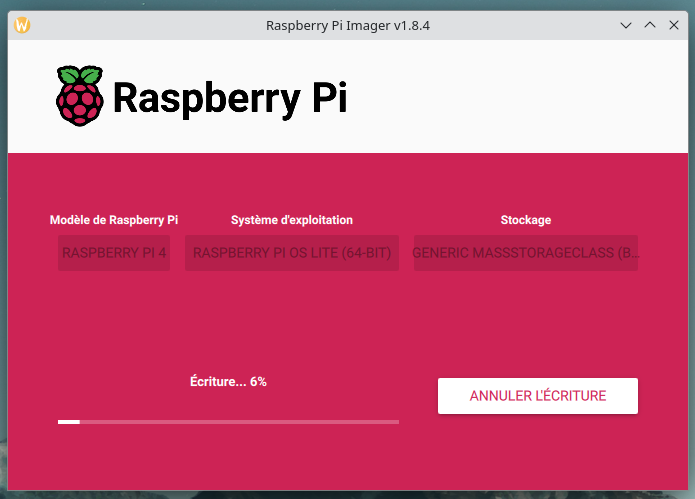Minimize the window with the down chevron
Screen dimensions: 695x499
(626, 25)
